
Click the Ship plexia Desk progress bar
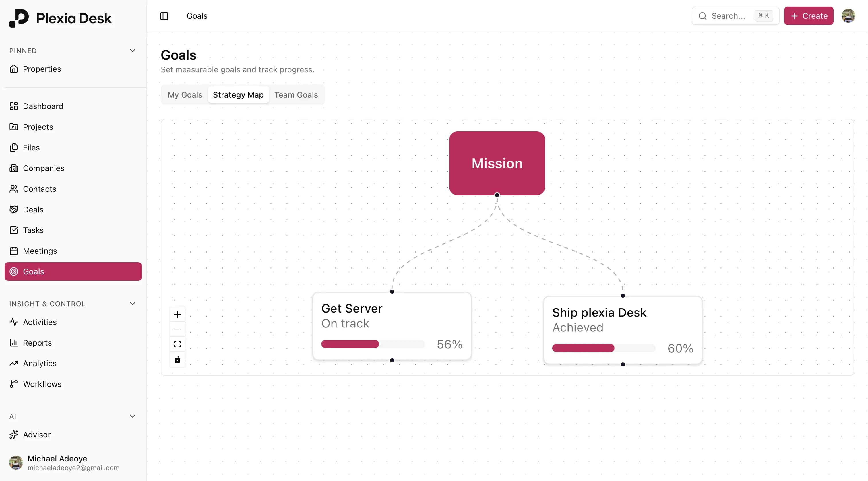pos(604,348)
